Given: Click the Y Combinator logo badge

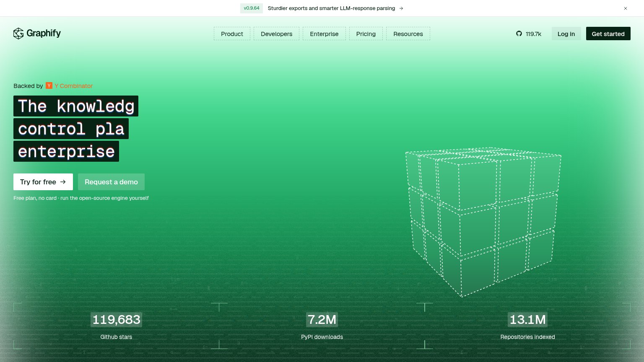Looking at the screenshot, I should click(49, 86).
